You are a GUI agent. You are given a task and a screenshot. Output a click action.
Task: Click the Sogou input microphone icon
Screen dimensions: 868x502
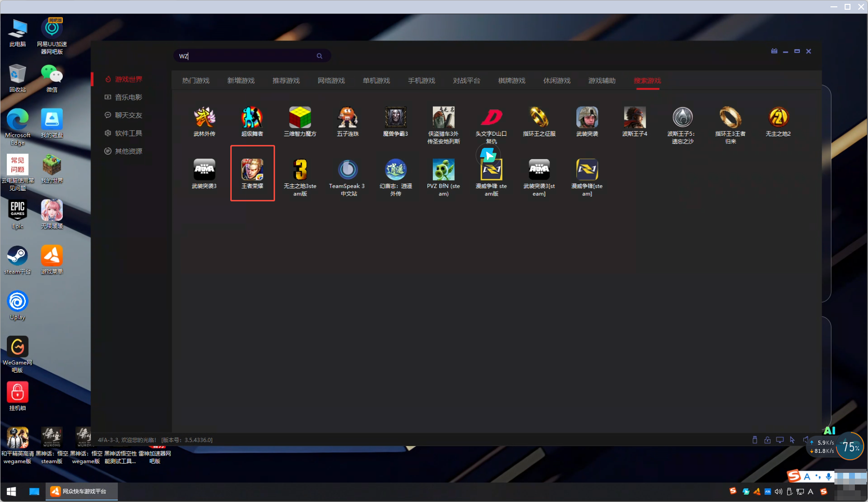829,476
